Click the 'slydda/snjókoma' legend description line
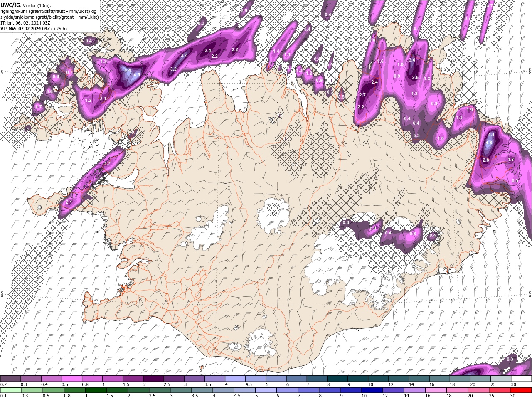Viewport: 532px width, 399px height. [x=50, y=17]
